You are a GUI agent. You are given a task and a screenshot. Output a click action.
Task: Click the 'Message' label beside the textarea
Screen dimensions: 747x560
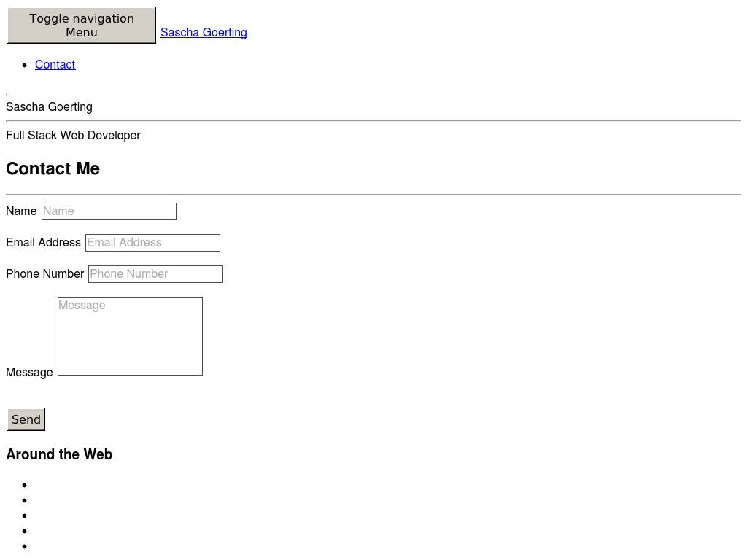point(29,373)
